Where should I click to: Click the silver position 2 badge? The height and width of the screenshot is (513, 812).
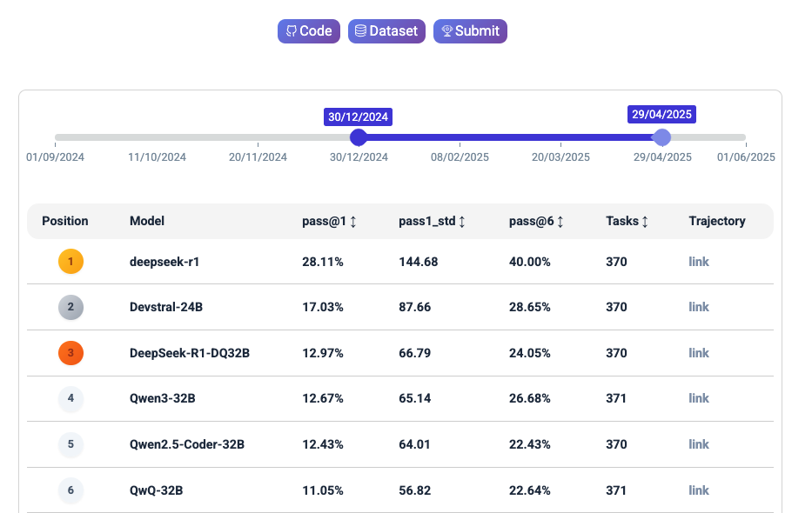(x=70, y=307)
